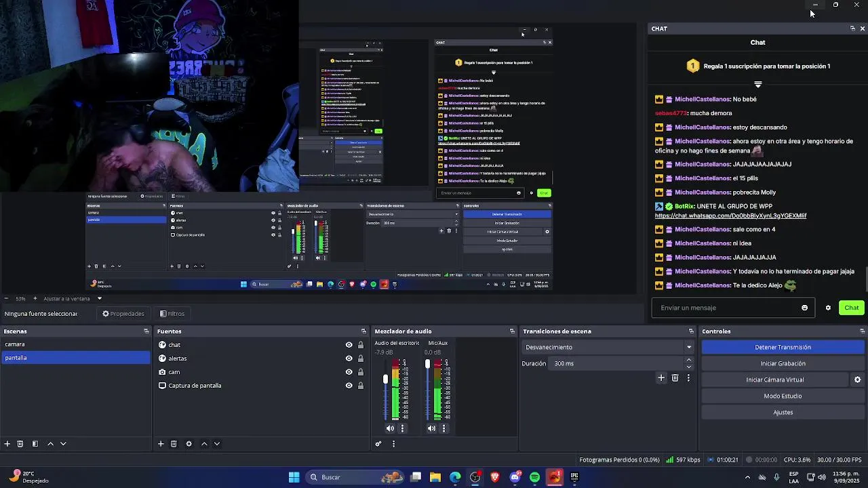Click the transition duration 300 ms field
This screenshot has height=488, width=868.
point(617,363)
